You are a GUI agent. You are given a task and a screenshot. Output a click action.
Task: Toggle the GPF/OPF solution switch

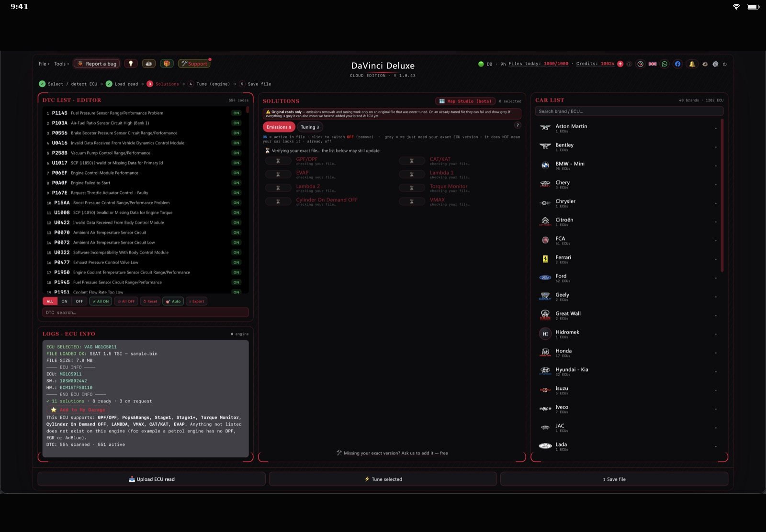[278, 161]
